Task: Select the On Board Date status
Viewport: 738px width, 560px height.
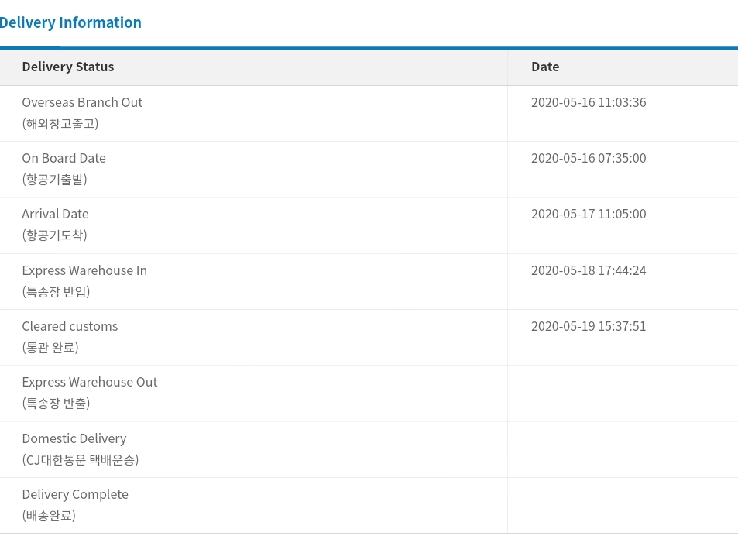Action: [x=64, y=158]
